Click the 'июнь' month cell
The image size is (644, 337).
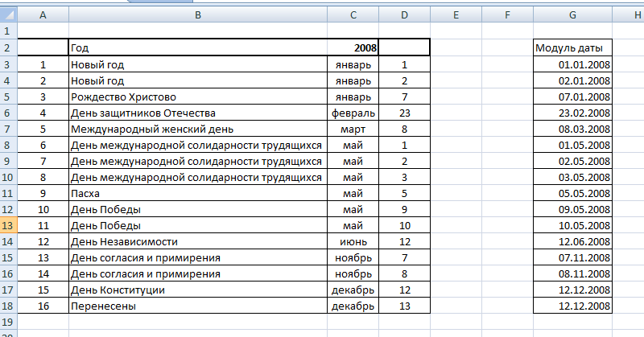(x=353, y=241)
